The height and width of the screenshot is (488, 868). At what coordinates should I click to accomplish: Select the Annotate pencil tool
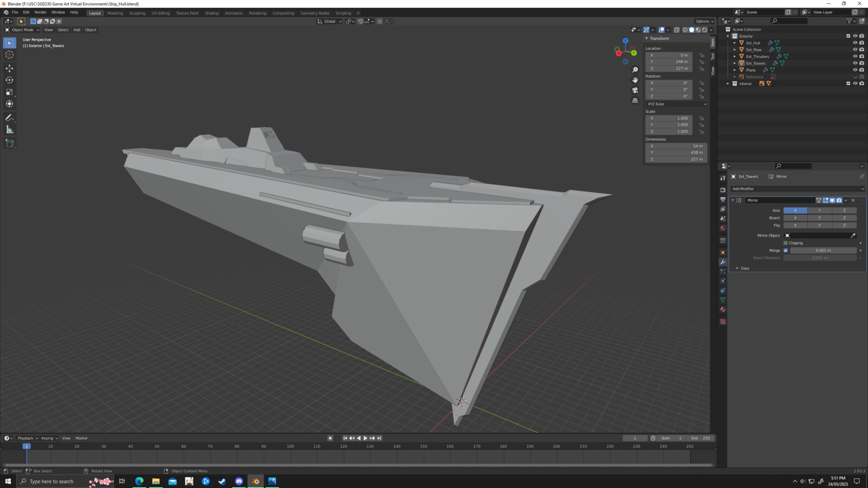[x=9, y=118]
